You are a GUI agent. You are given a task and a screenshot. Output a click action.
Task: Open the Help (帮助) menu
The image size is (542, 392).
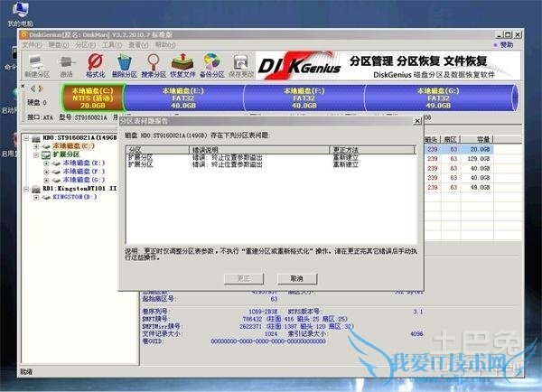165,45
